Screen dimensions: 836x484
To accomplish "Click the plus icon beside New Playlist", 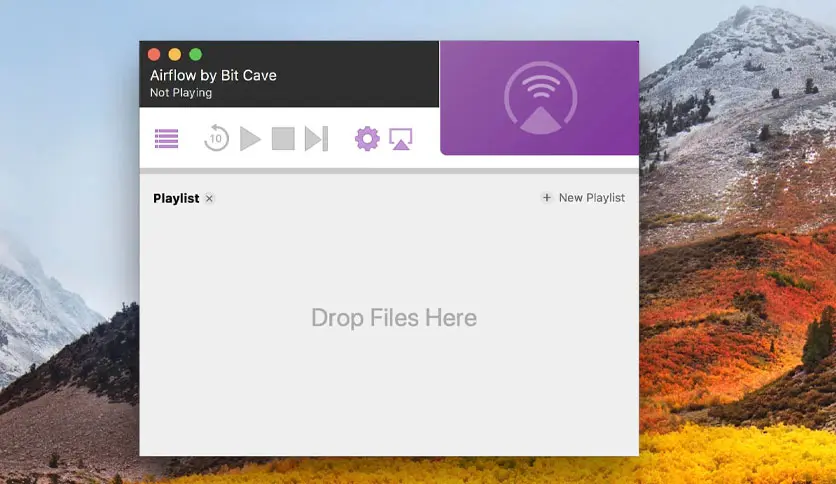I will click(x=546, y=198).
